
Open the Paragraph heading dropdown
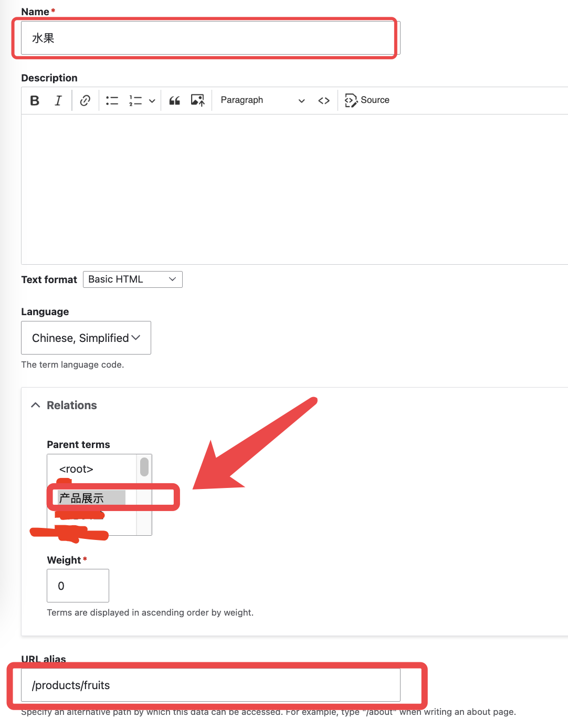pyautogui.click(x=262, y=100)
